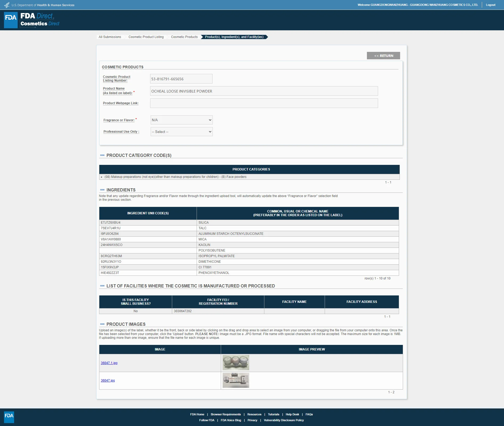Image resolution: width=504 pixels, height=426 pixels.
Task: Open FDA Voice Blog footer link
Action: (x=231, y=420)
